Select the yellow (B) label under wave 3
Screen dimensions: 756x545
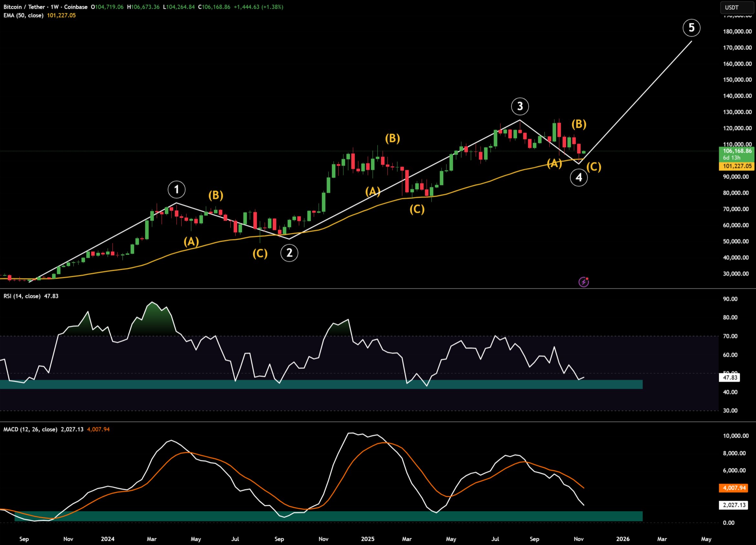click(x=579, y=124)
